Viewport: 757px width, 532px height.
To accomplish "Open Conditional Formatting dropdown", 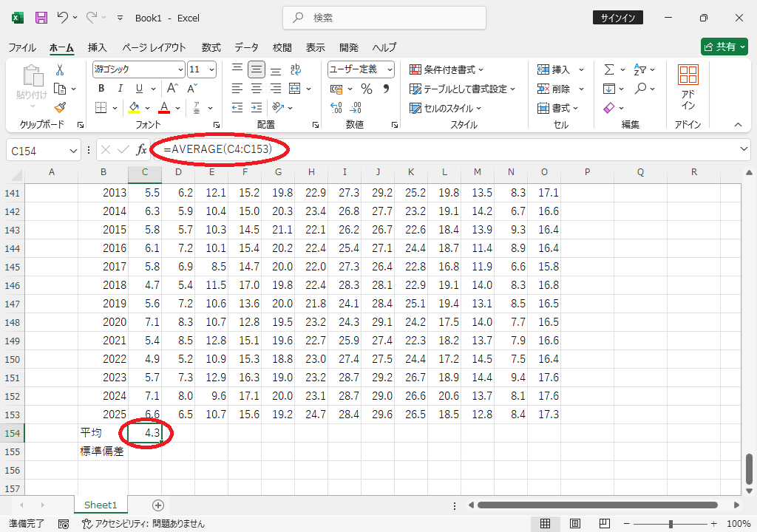I will pyautogui.click(x=447, y=69).
